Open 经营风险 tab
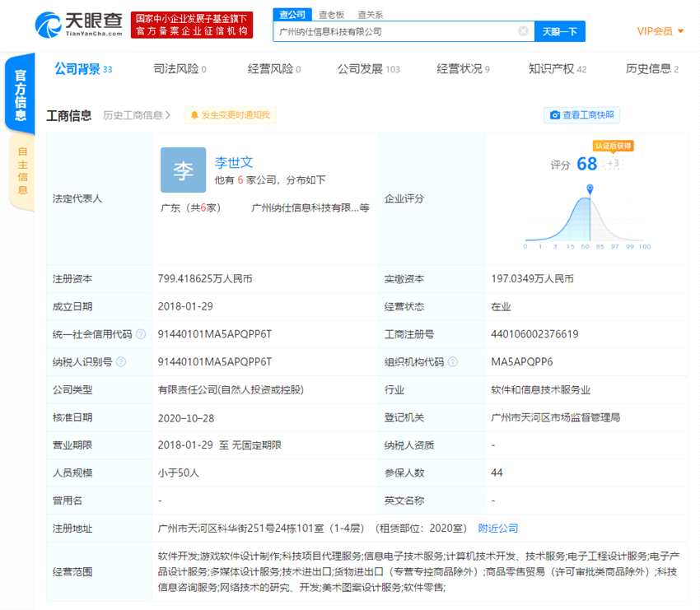The width and height of the screenshot is (700, 610). pyautogui.click(x=274, y=68)
